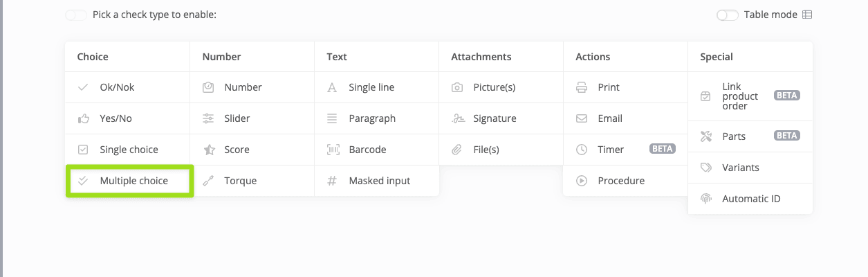Screen dimensions: 868x277
Task: Click the Link product order option
Action: (740, 96)
